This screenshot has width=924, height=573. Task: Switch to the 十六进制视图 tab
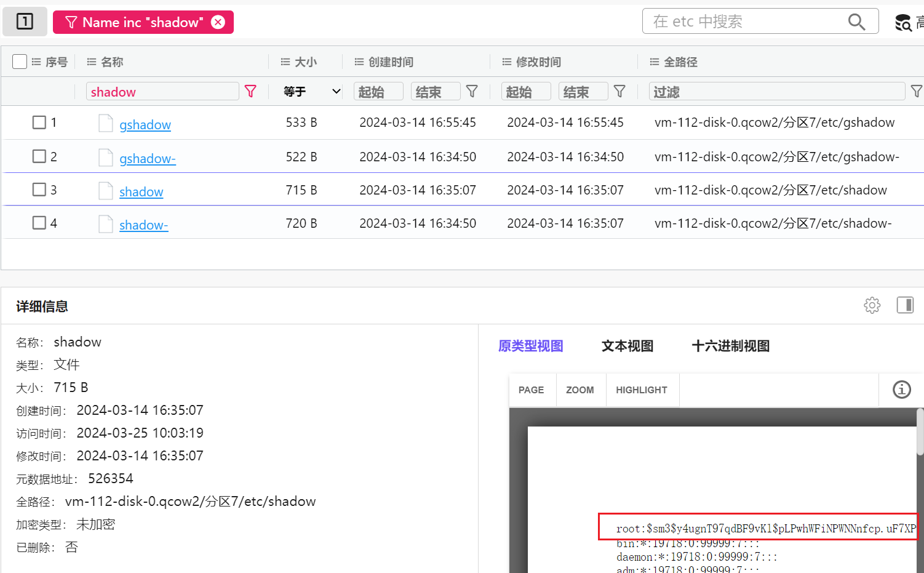pyautogui.click(x=730, y=346)
